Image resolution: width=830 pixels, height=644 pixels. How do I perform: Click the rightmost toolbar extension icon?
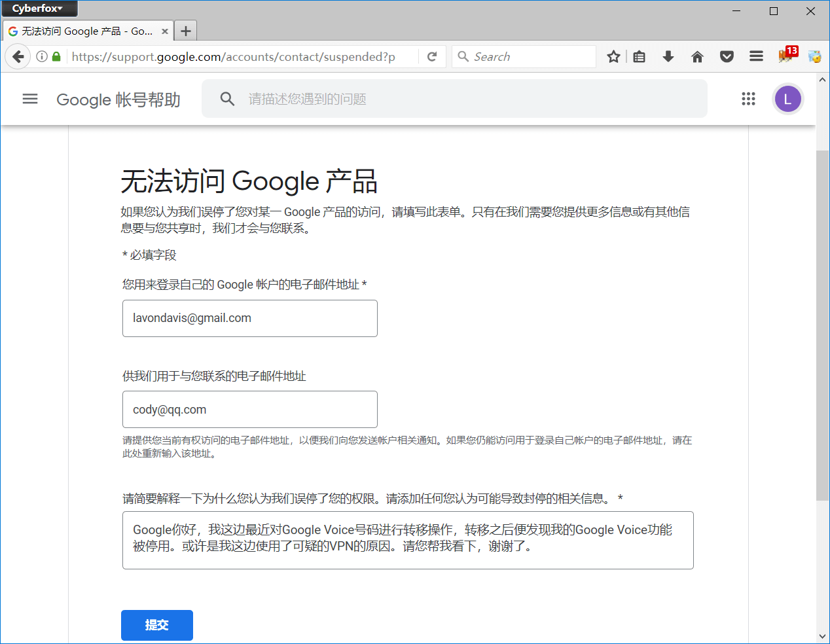814,57
